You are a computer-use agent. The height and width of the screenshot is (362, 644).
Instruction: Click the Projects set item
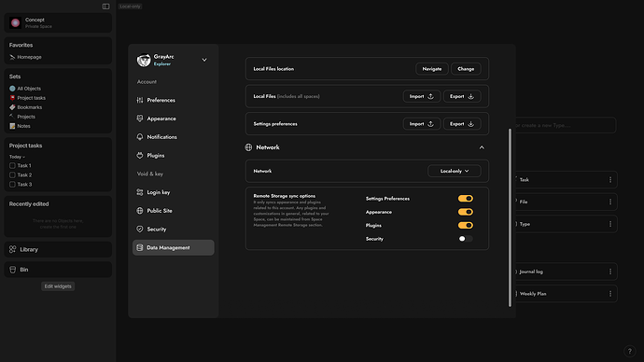22,117
